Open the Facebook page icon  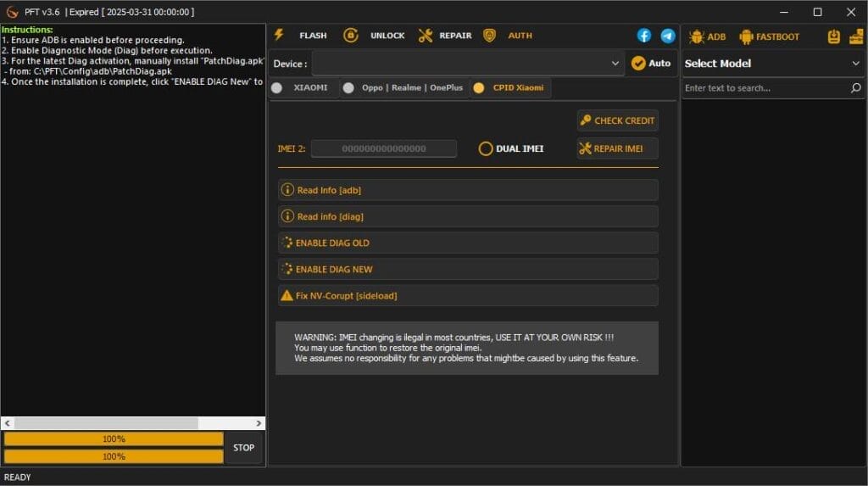644,36
